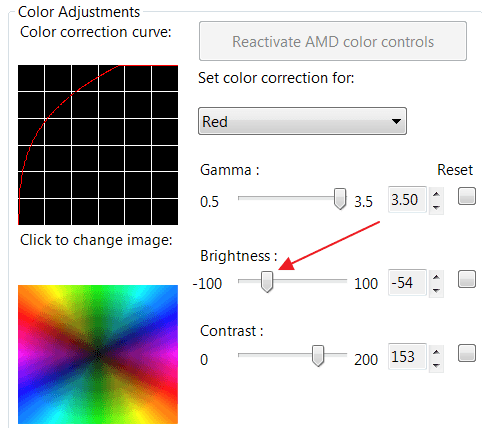482x428 pixels.
Task: Click the Contrast slider handle
Action: (318, 356)
